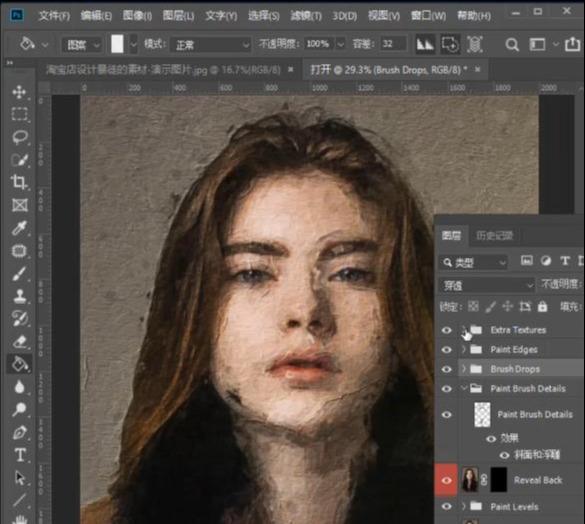Click the pattern swatch in options bar
The width and height of the screenshot is (585, 524).
tap(117, 44)
